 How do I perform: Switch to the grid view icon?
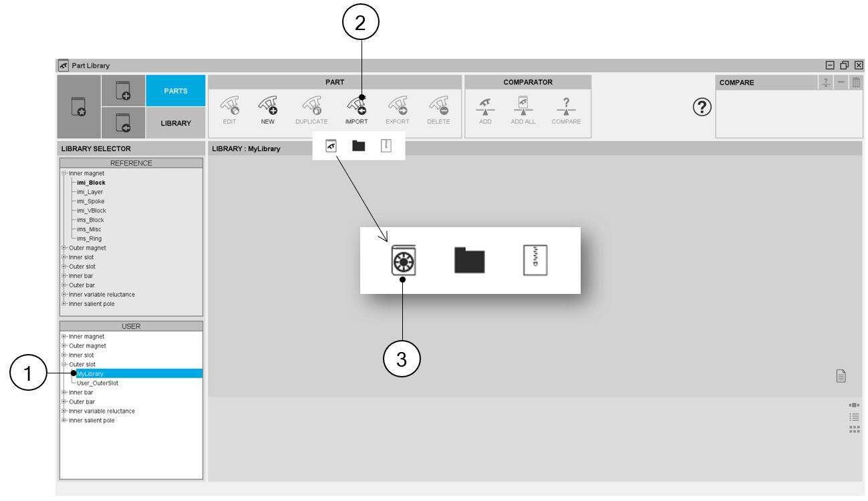tap(854, 429)
